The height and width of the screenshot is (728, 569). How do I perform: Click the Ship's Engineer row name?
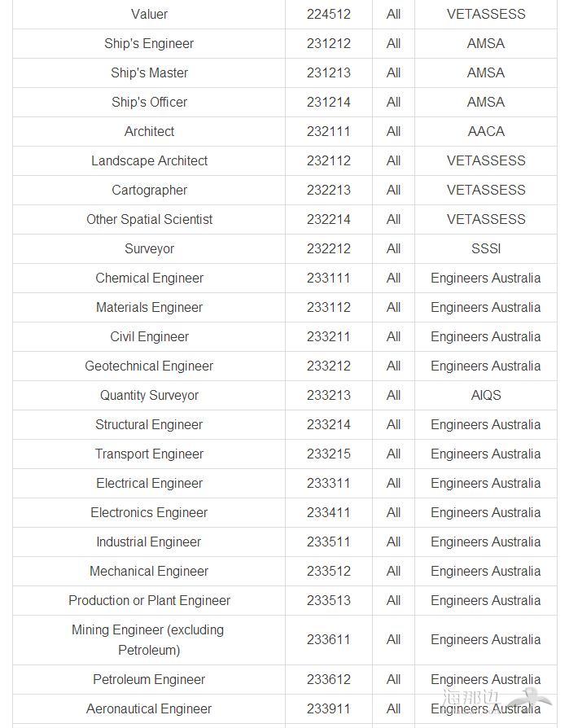click(149, 43)
